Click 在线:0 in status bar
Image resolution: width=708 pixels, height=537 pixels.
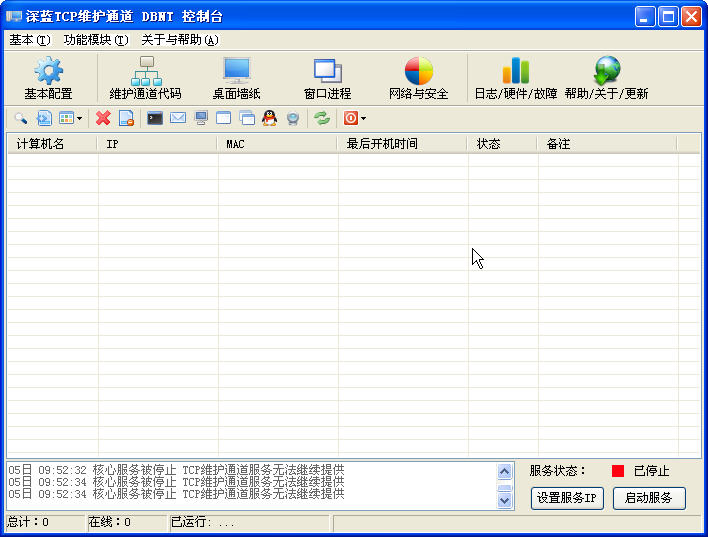pyautogui.click(x=110, y=523)
